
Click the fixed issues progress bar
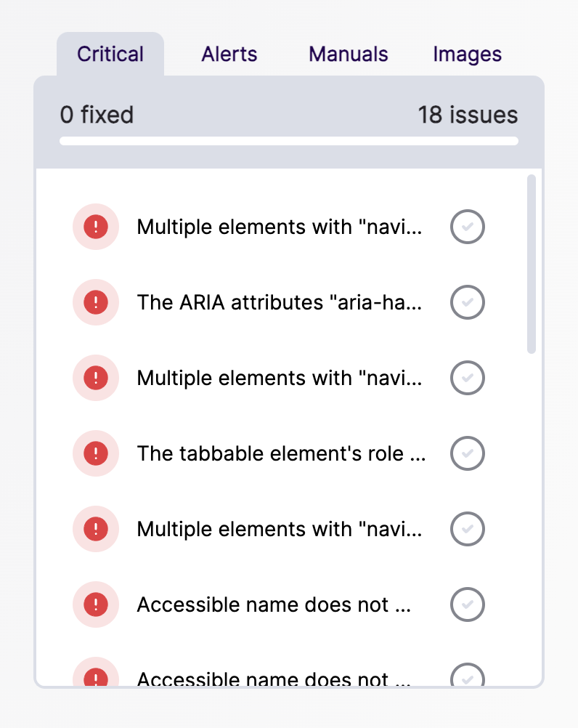289,141
